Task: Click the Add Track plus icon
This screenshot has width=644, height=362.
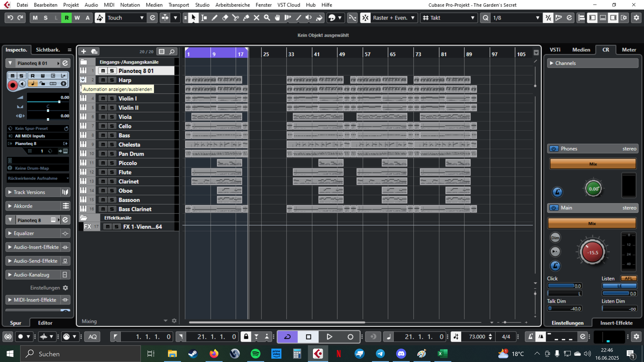Action: (x=84, y=51)
